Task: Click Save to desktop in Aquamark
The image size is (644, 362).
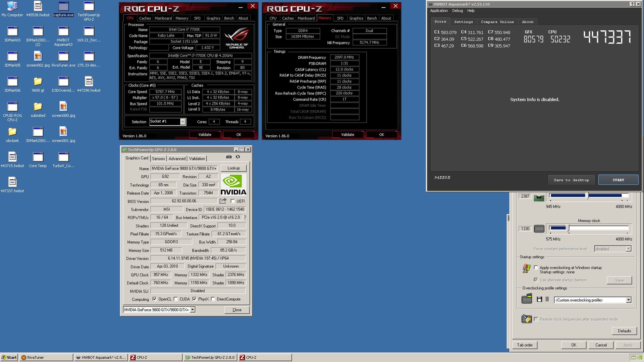Action: (x=572, y=180)
